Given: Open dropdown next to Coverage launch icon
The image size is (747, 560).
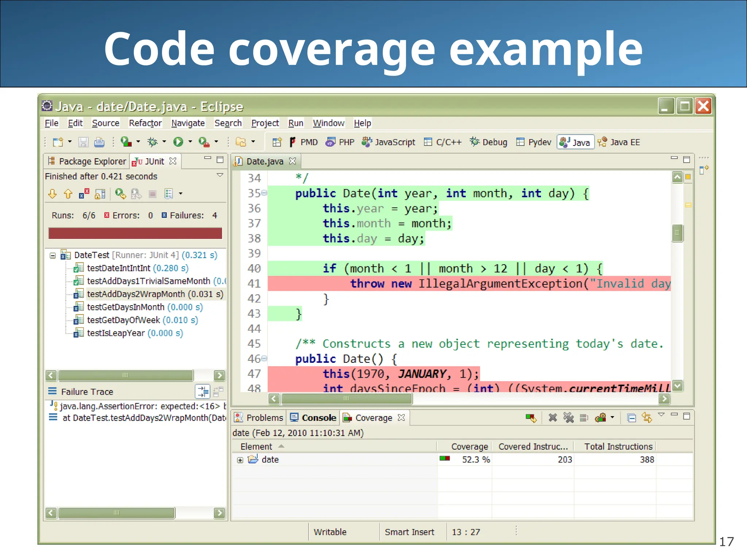Looking at the screenshot, I should point(138,142).
